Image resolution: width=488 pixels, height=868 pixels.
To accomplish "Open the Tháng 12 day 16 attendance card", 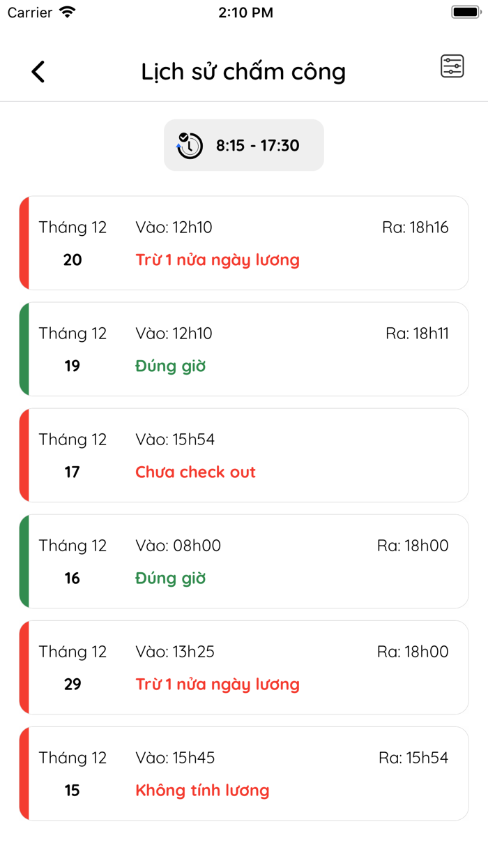I will pos(244,561).
